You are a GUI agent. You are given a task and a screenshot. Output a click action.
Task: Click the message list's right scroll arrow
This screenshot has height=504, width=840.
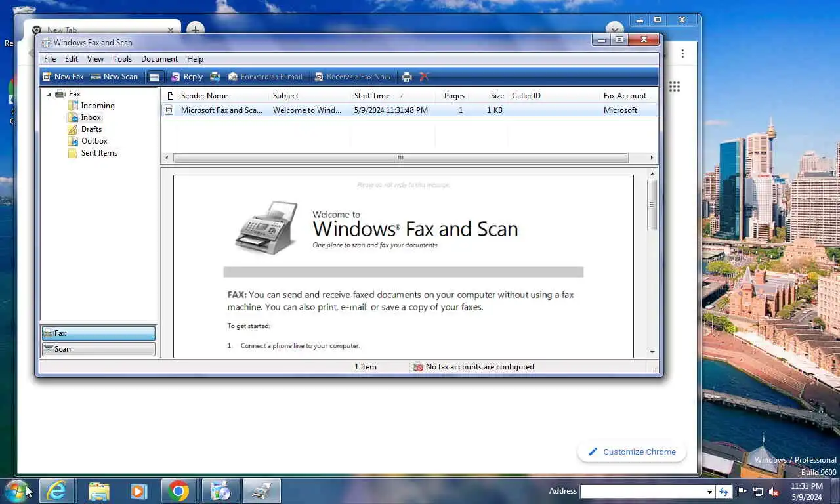(652, 157)
